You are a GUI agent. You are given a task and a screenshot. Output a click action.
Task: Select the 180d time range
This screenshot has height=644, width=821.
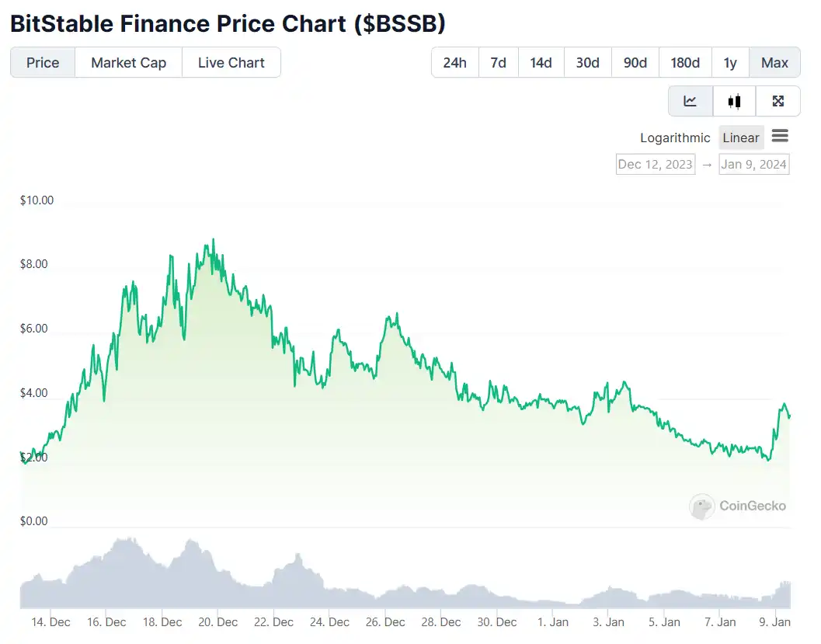pos(684,63)
